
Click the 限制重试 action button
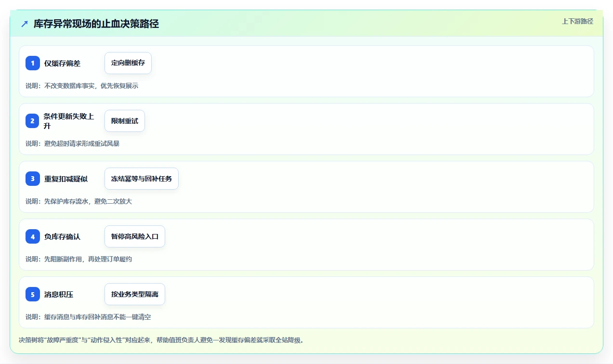(125, 121)
